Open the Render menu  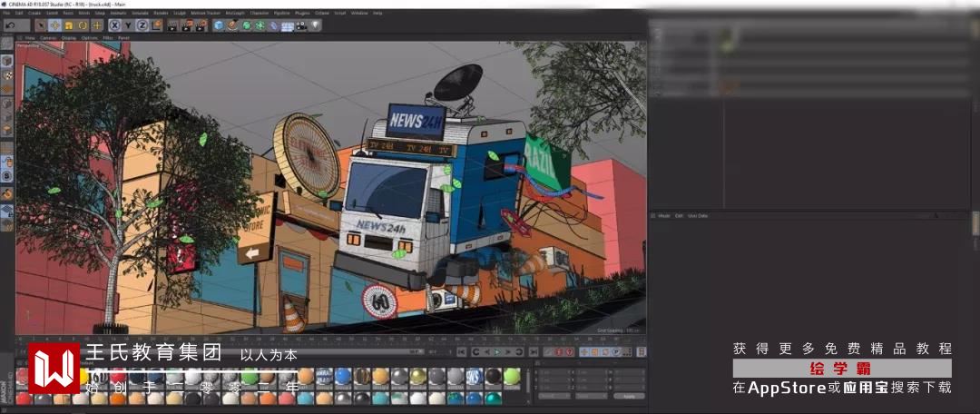(x=162, y=13)
